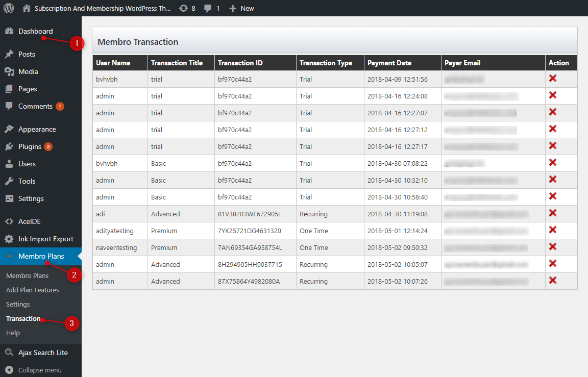This screenshot has height=377, width=588.
Task: Click the Plugins update count badge
Action: 48,146
